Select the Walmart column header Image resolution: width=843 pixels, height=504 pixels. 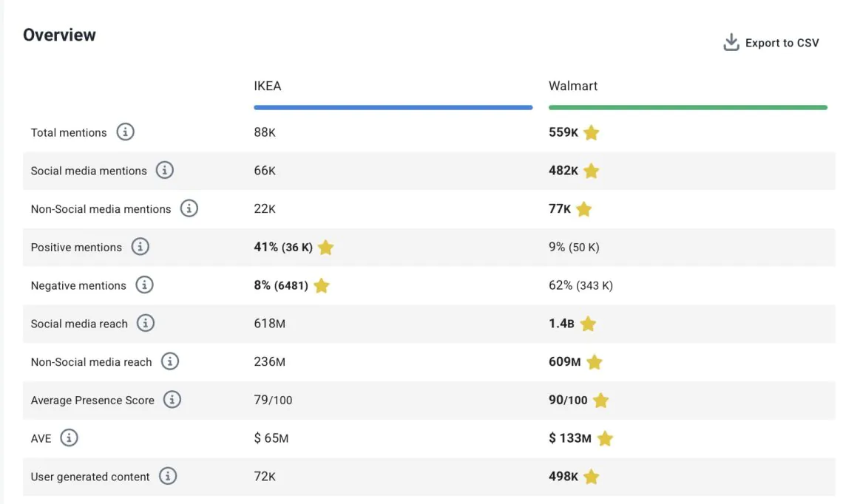[x=573, y=86]
